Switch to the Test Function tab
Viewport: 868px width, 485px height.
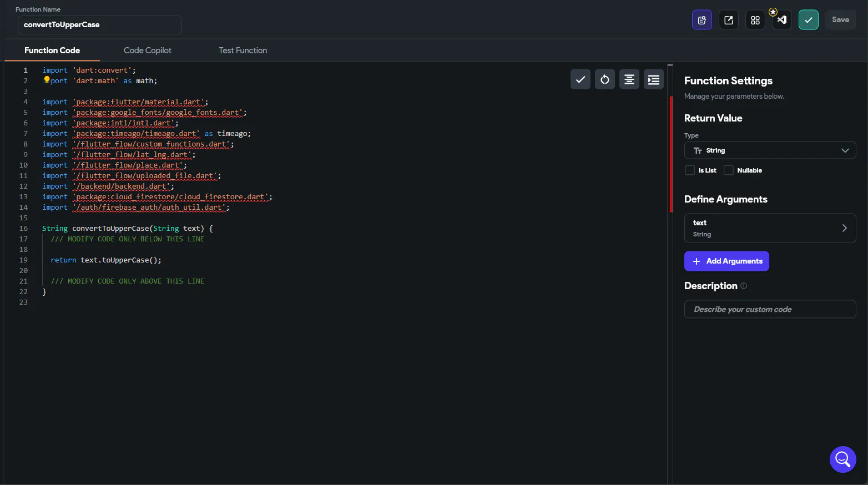pyautogui.click(x=243, y=50)
